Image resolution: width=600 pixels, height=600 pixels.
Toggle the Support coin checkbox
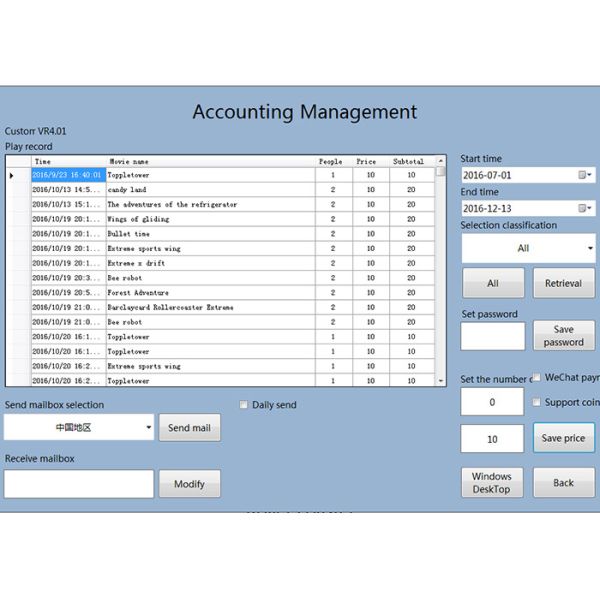537,402
